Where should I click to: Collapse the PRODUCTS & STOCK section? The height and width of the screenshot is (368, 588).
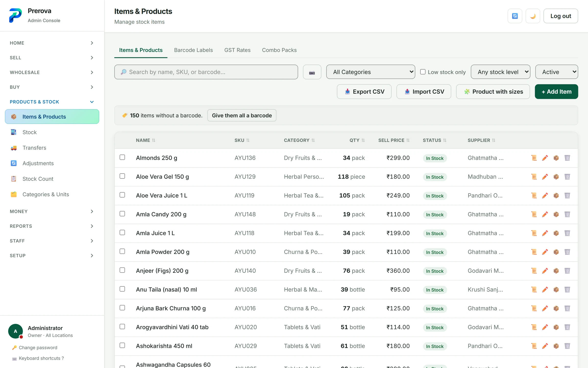click(x=52, y=102)
